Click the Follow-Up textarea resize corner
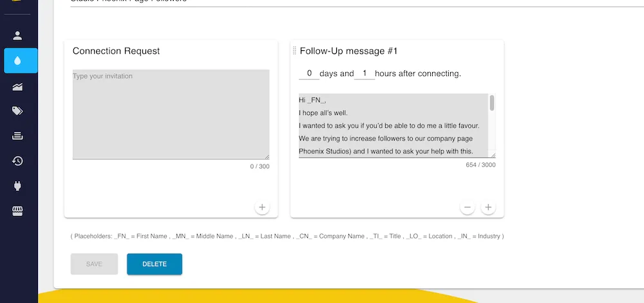The height and width of the screenshot is (303, 644). [493, 155]
